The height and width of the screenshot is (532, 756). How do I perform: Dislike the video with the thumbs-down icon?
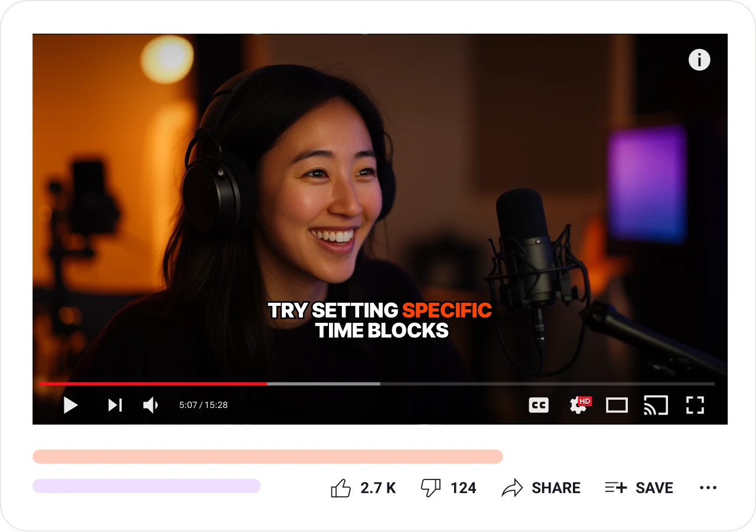tap(431, 488)
